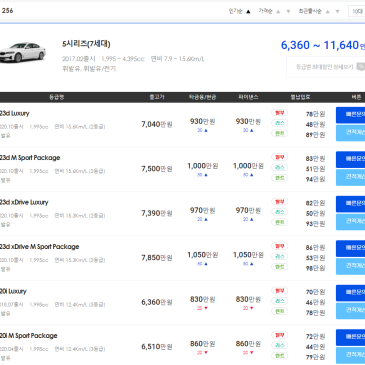Click 파이낸스 930만원 discount in 23d Luxury row

pos(248,121)
